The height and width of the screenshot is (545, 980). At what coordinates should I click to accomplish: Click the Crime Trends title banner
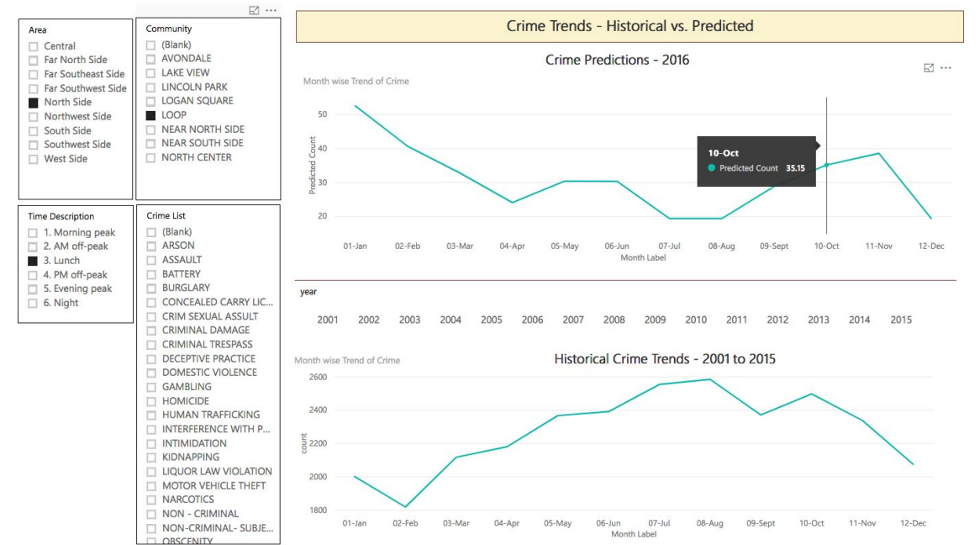click(x=630, y=26)
